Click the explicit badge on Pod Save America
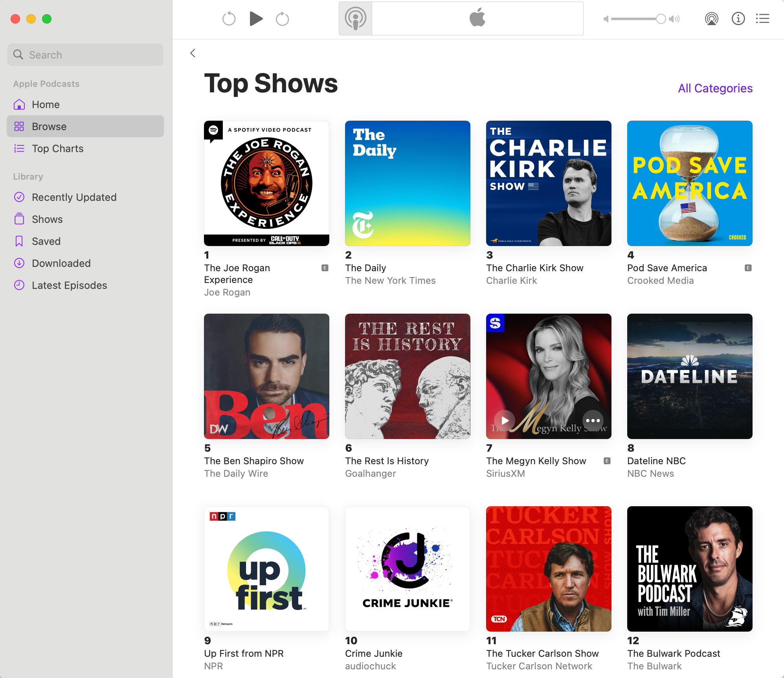Screen dimensions: 784x678 coord(748,268)
